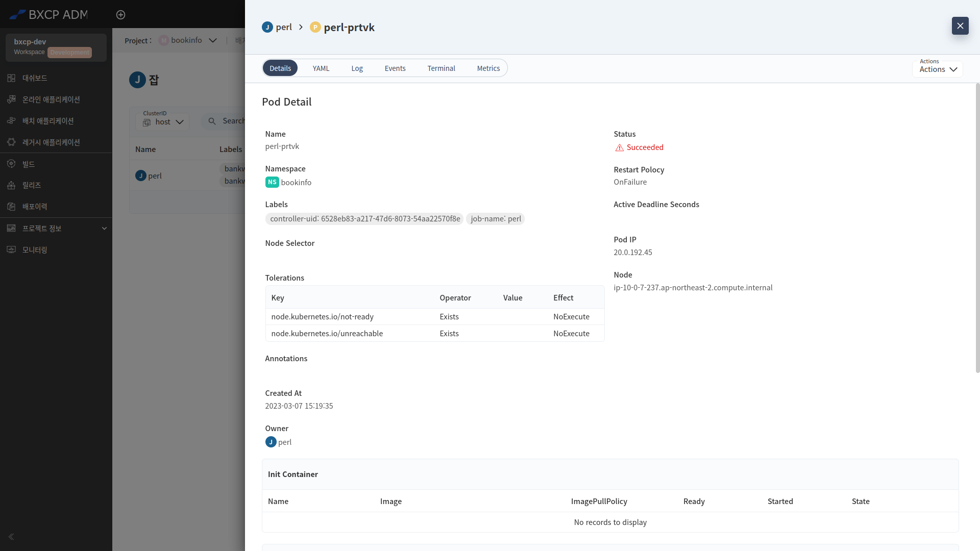Close the pod detail panel

point(960,26)
